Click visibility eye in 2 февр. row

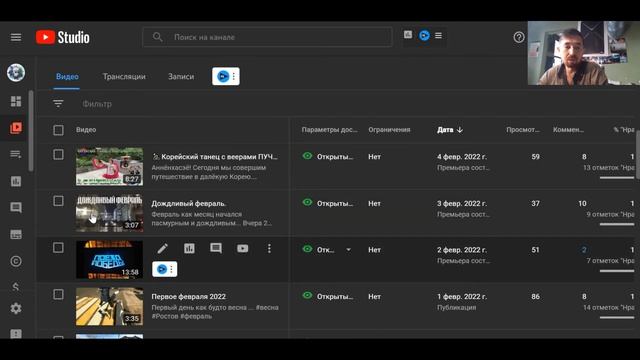pos(307,249)
